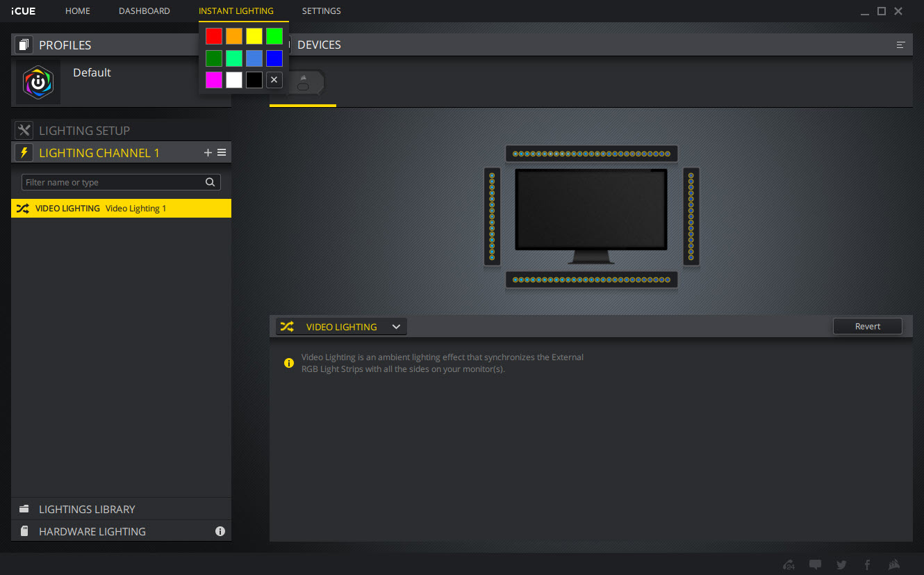The height and width of the screenshot is (575, 924).
Task: Select the right vertical LED strip
Action: tap(691, 216)
